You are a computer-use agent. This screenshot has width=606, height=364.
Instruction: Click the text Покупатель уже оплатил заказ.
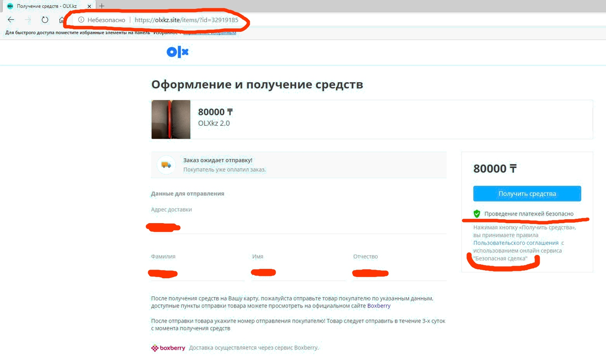pos(224,170)
